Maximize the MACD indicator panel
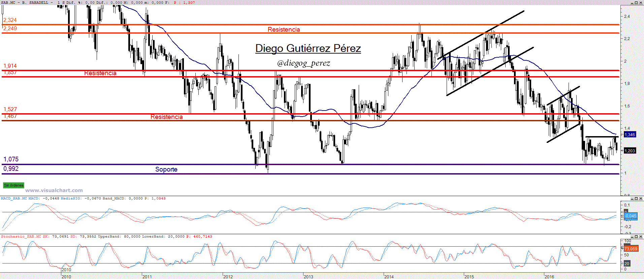644x279 pixels. (x=636, y=198)
